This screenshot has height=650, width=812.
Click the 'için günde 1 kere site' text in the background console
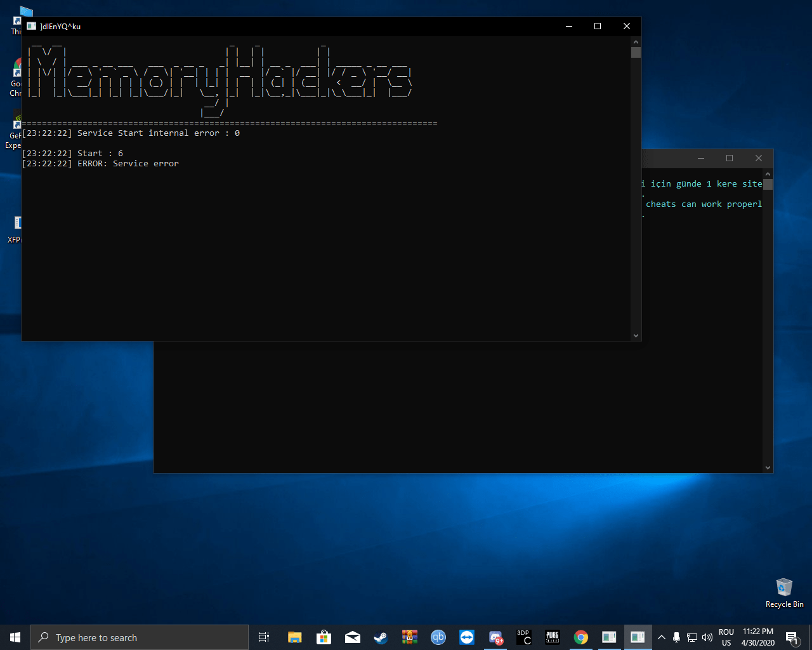click(707, 184)
